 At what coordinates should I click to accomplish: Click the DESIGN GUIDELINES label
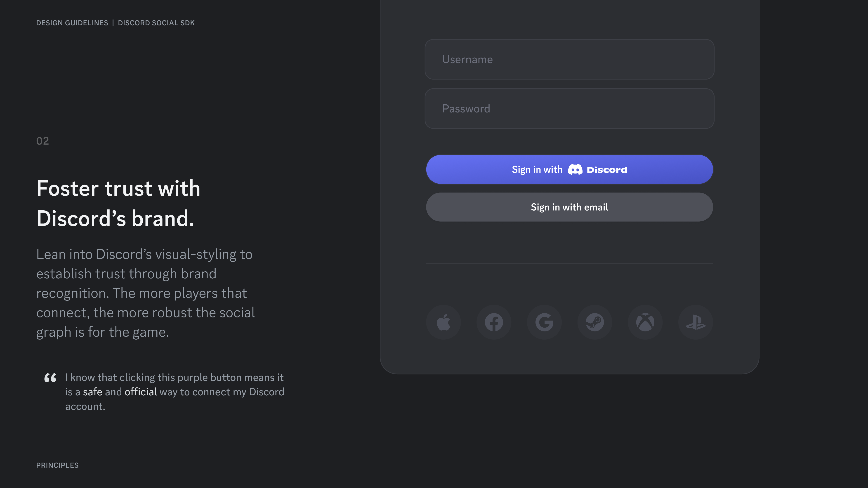tap(72, 23)
